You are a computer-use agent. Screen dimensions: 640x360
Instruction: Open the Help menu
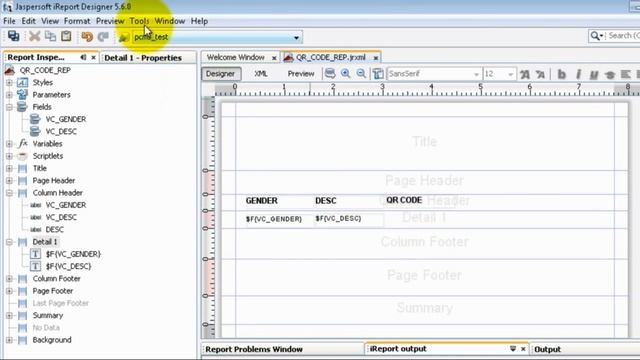[x=199, y=21]
